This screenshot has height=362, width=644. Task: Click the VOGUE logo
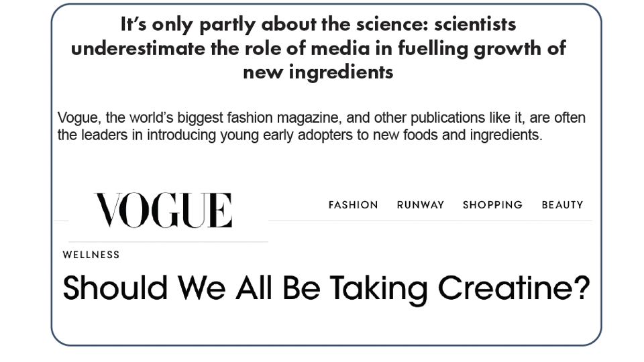[163, 210]
